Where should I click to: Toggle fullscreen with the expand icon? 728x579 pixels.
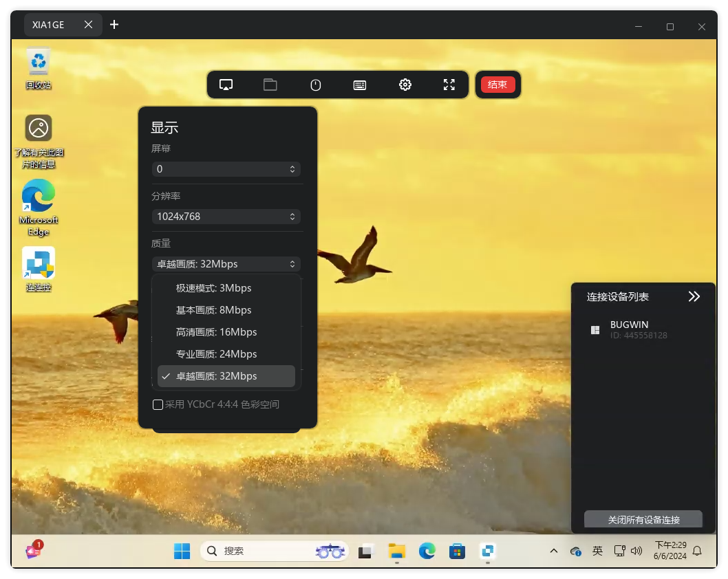click(449, 85)
